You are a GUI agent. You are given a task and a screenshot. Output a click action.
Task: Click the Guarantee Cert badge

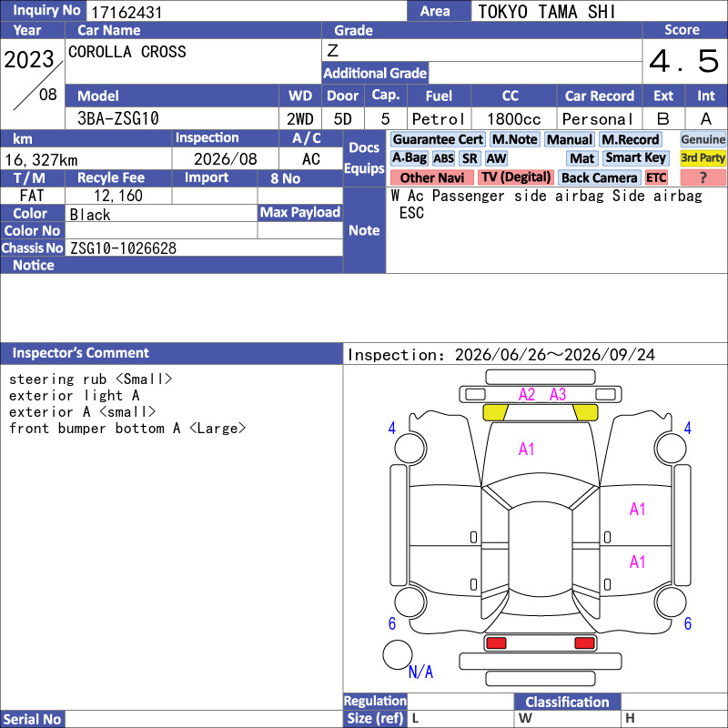[438, 139]
